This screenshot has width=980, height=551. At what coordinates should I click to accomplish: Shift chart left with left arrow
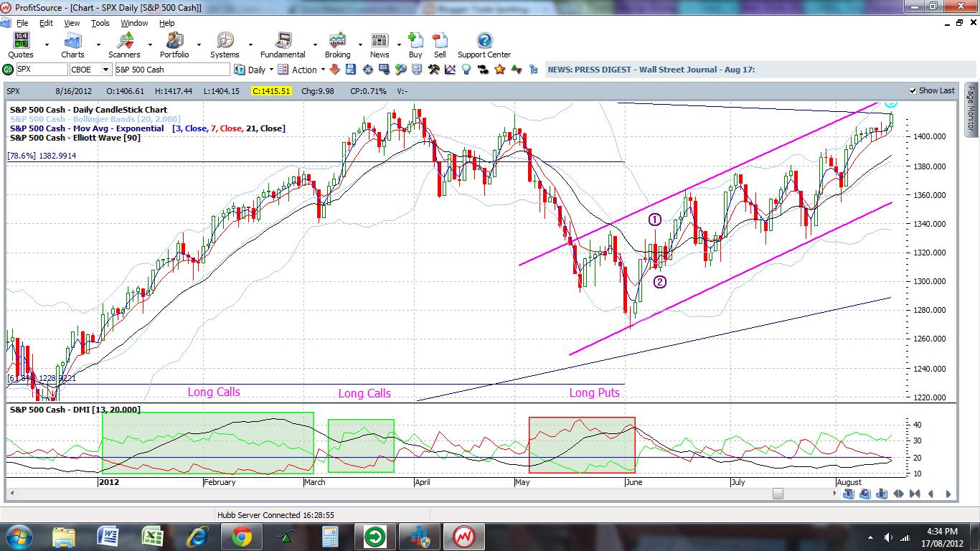pos(931,494)
